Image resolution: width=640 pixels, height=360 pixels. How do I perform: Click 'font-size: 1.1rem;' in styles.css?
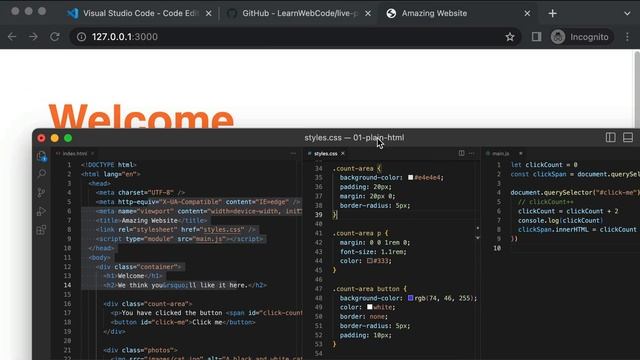(373, 251)
